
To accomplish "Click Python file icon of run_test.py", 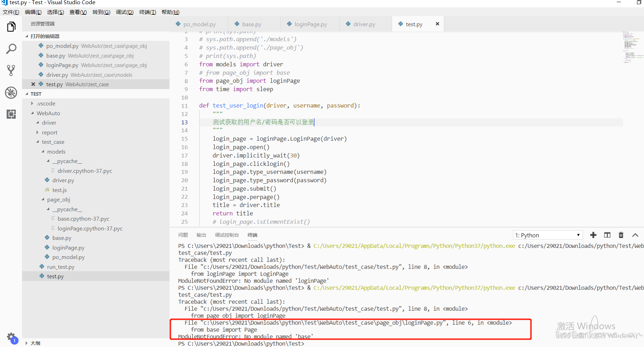I will coord(42,267).
